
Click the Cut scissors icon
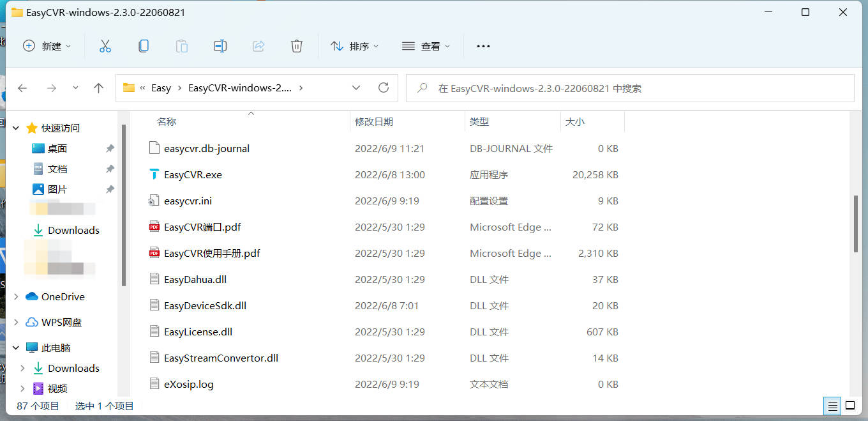click(105, 46)
